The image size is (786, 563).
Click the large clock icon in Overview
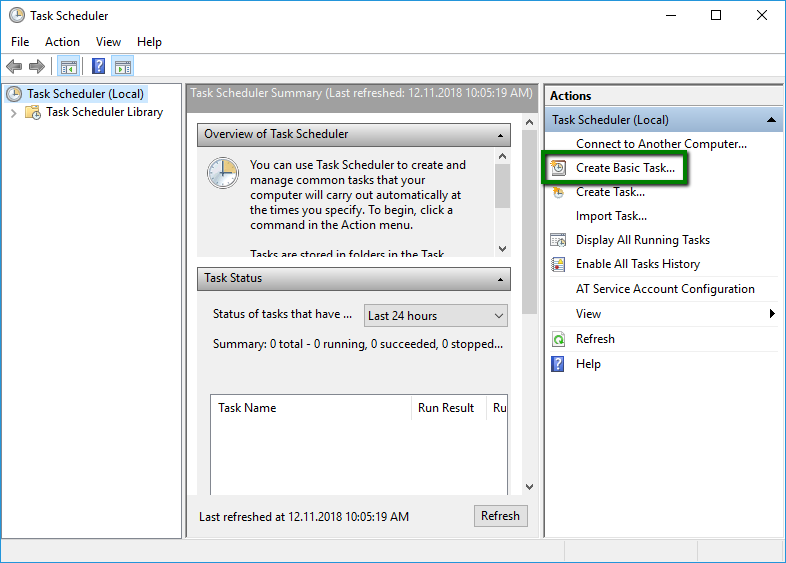pos(223,173)
